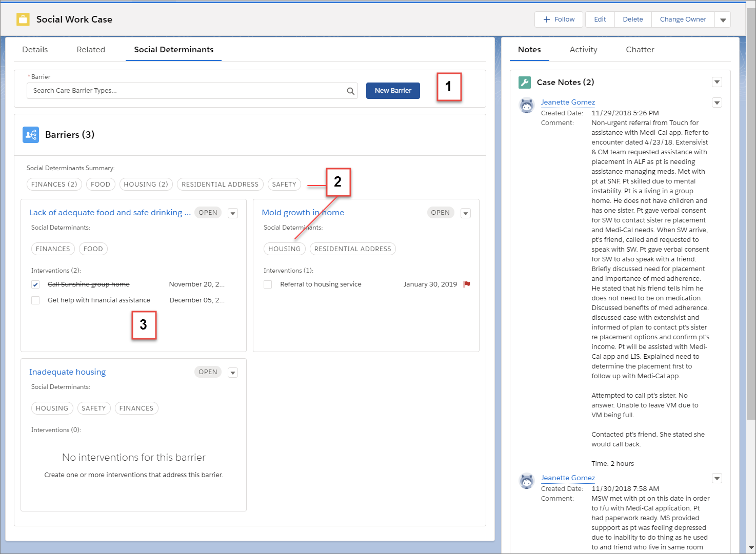
Task: Click 'No interventions for this barrier' text
Action: click(134, 458)
